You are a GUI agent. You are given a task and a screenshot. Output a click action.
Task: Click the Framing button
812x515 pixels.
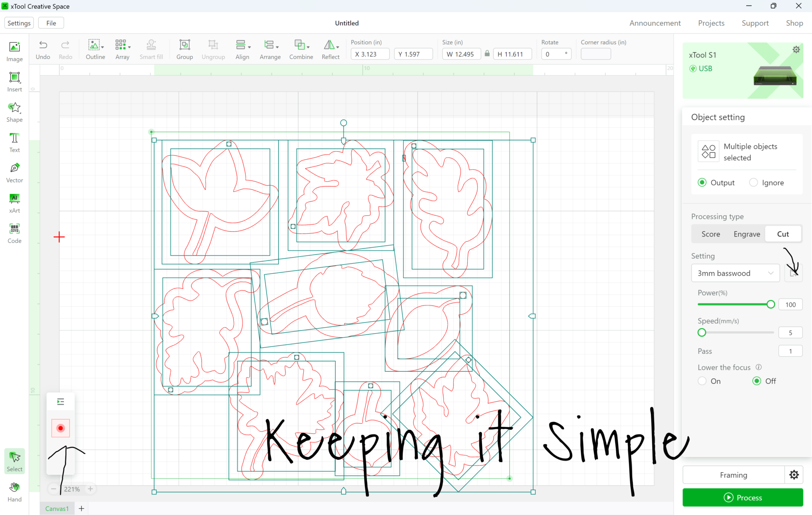[x=733, y=475]
